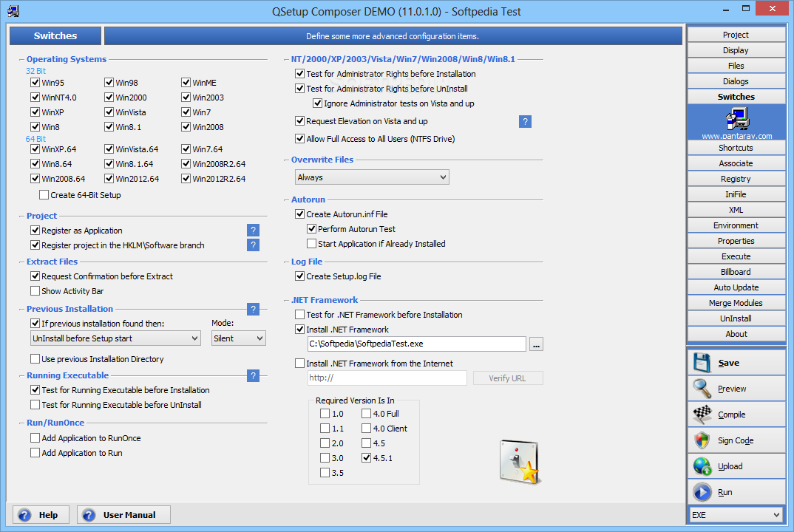Toggle Test for Running Executable before UnInstall
794x532 pixels.
(x=35, y=405)
